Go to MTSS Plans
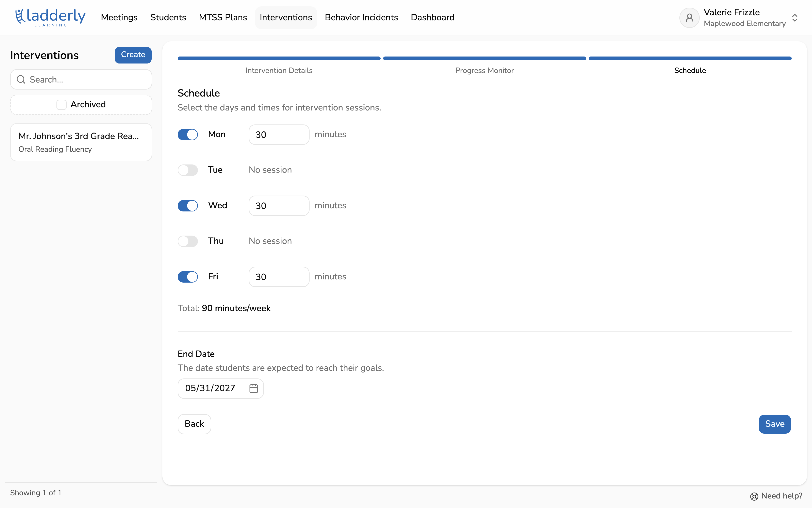The width and height of the screenshot is (812, 508). [223, 18]
